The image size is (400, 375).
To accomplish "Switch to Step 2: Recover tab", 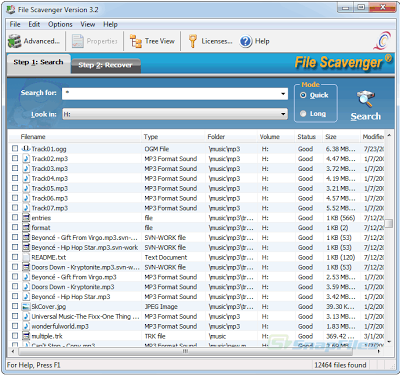I will (105, 65).
